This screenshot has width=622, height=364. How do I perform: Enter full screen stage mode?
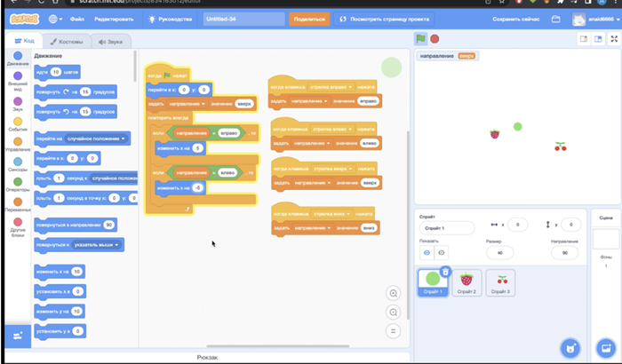613,39
